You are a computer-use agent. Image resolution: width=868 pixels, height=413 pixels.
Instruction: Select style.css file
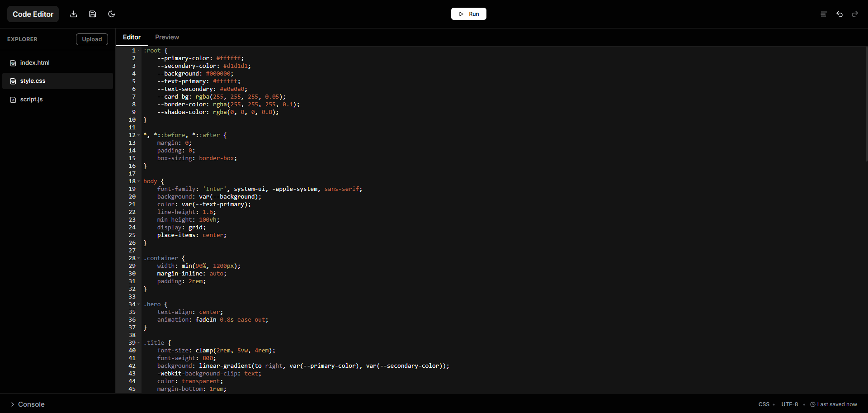click(x=57, y=81)
